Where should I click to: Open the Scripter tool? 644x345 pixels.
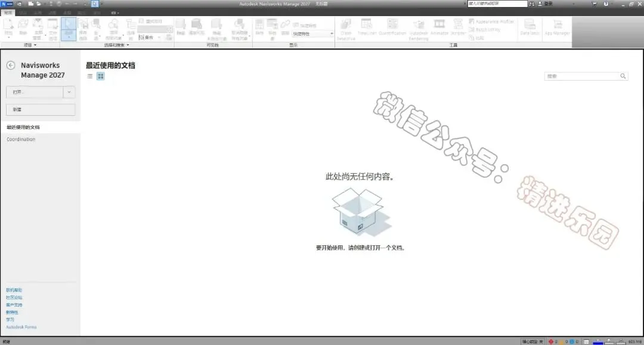click(458, 27)
